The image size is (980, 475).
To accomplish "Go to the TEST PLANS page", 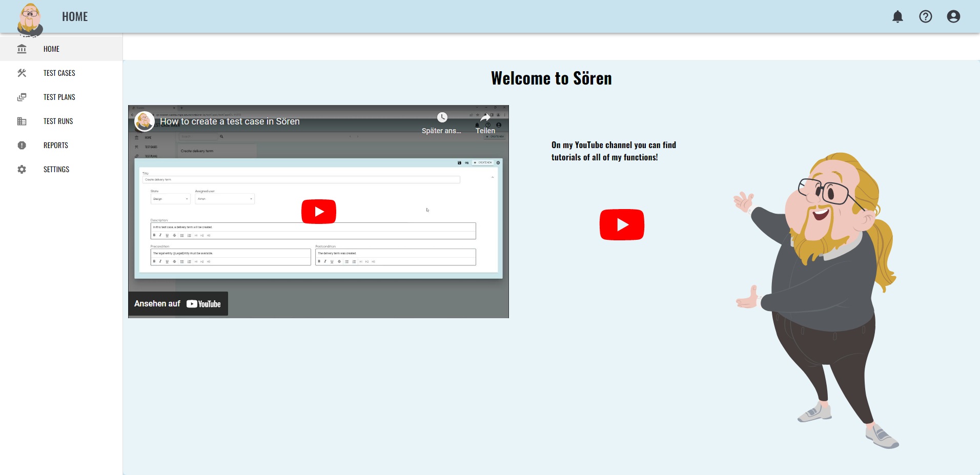I will (59, 97).
